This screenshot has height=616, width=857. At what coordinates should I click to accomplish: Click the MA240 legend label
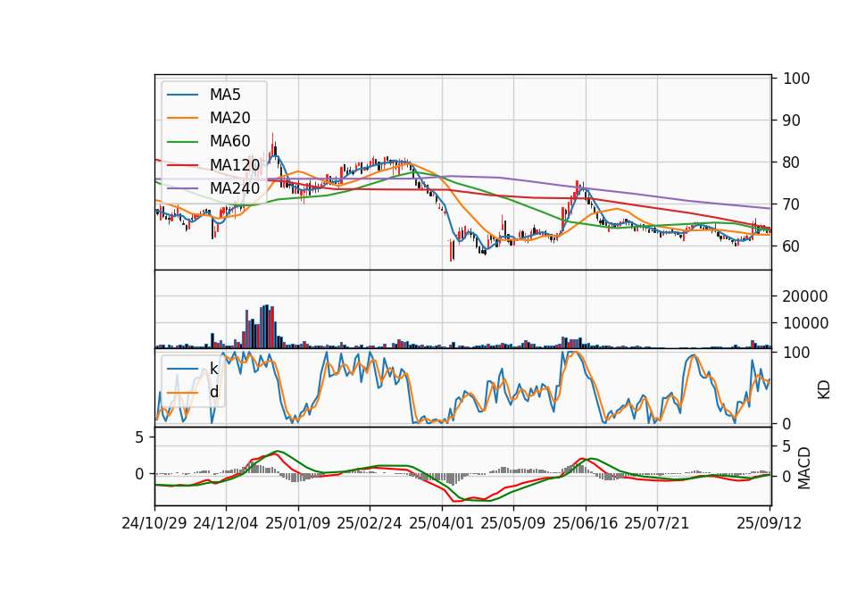tap(235, 188)
